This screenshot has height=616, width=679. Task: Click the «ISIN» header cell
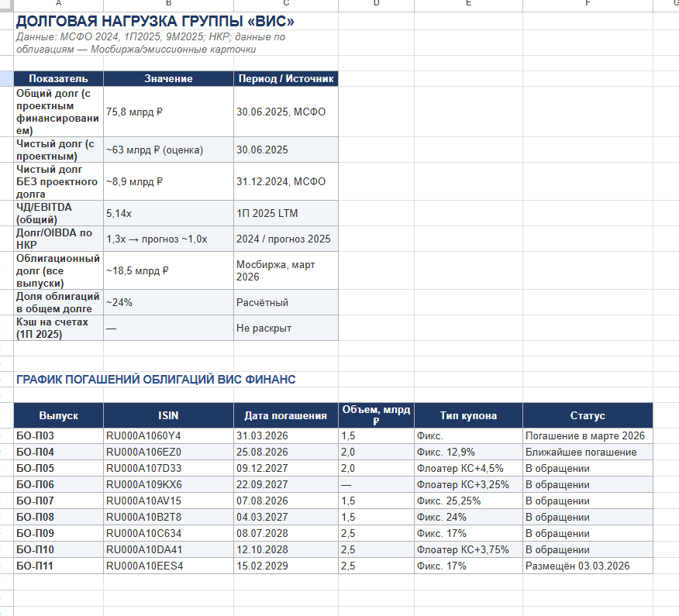tap(168, 415)
